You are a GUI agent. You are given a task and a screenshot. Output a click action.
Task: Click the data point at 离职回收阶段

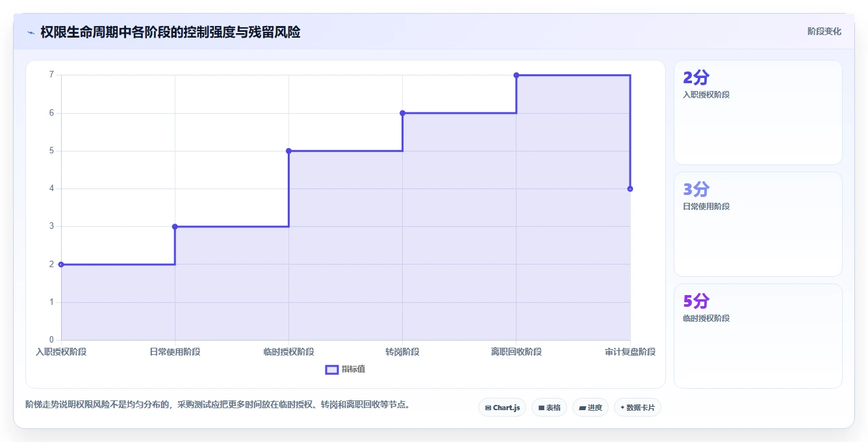(x=517, y=75)
